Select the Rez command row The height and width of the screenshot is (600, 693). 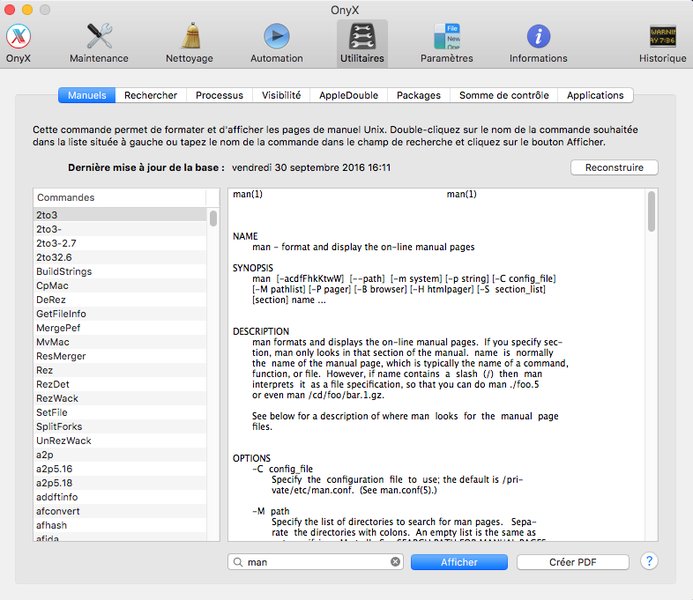tap(120, 370)
